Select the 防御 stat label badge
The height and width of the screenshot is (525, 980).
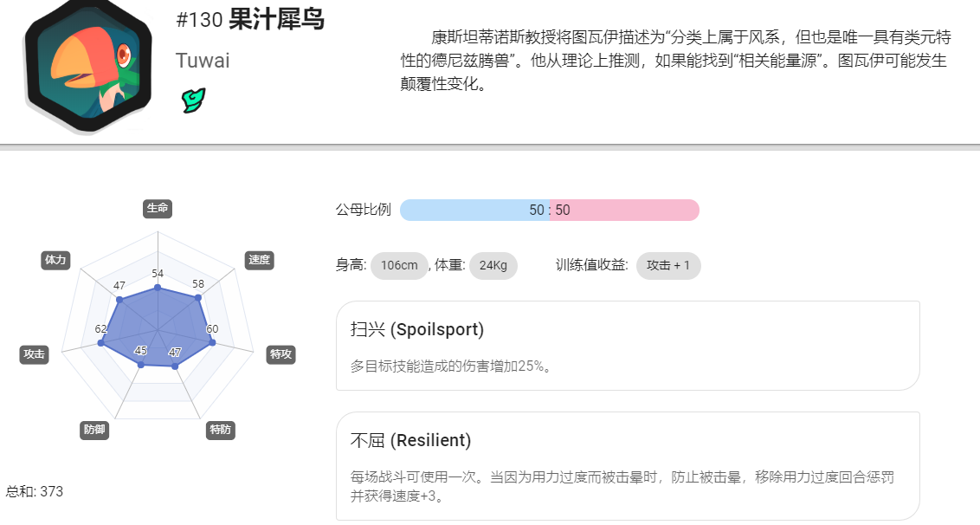click(94, 430)
